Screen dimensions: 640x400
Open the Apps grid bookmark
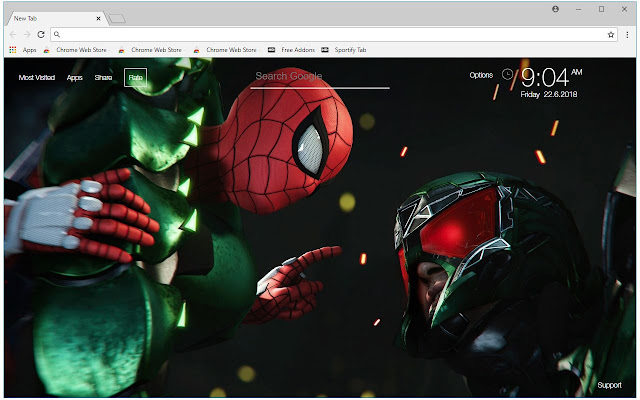pos(23,50)
